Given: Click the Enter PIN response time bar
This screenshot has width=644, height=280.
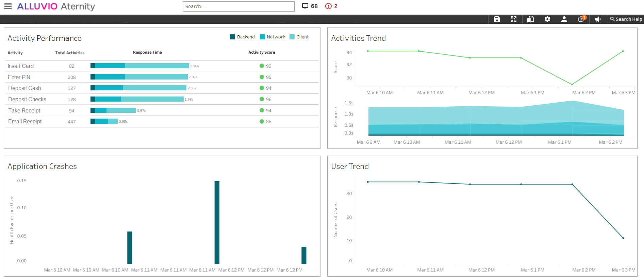Looking at the screenshot, I should tap(139, 77).
